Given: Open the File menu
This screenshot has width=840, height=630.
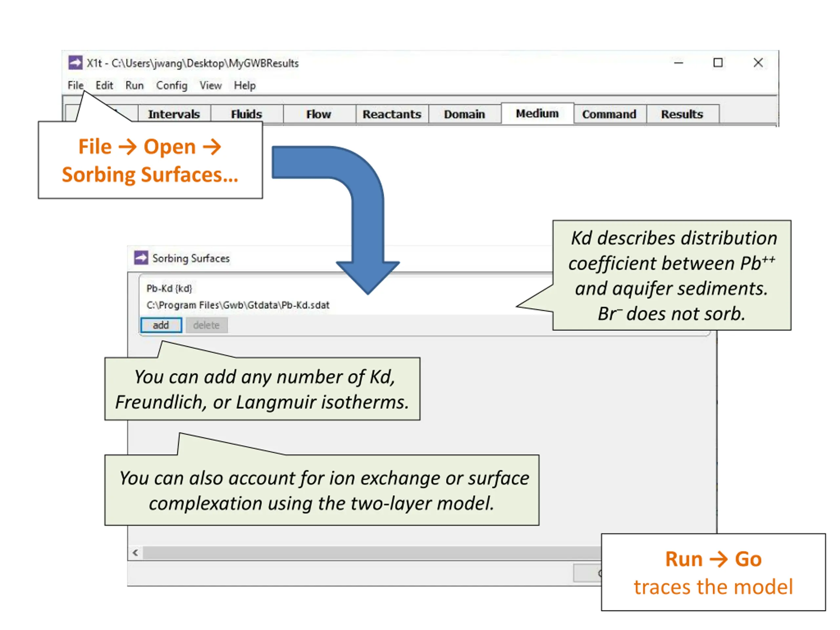Looking at the screenshot, I should 75,85.
